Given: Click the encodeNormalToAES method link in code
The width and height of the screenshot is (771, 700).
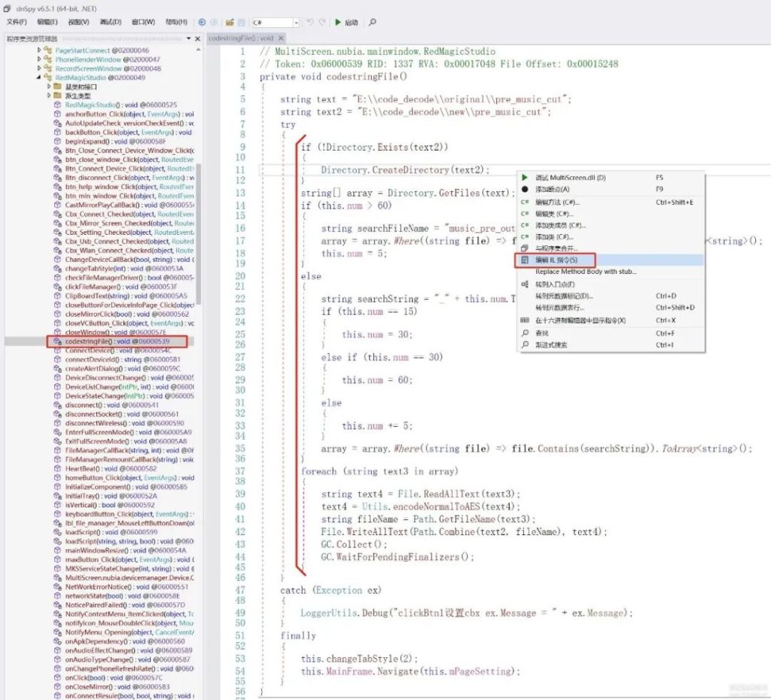Looking at the screenshot, I should [x=445, y=507].
